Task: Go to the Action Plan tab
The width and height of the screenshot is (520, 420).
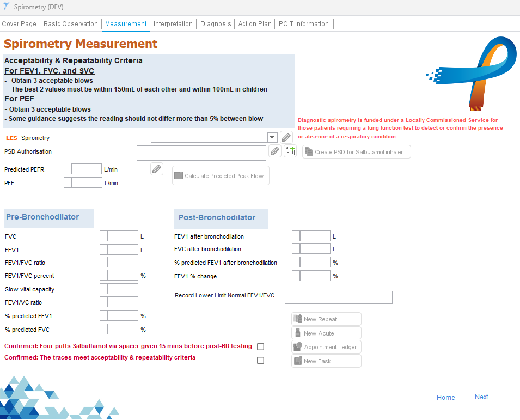Action: (x=255, y=24)
